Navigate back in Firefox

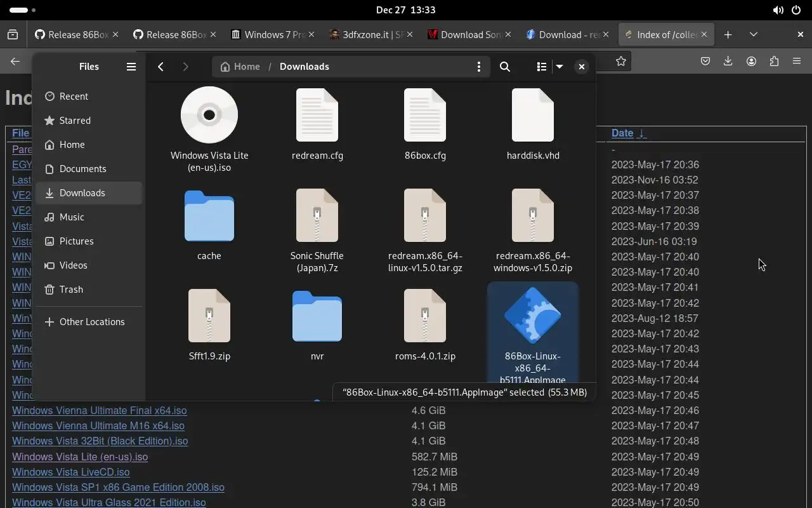coord(15,62)
